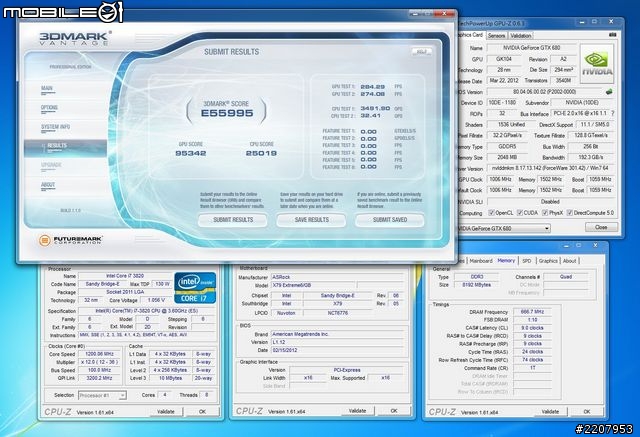The height and width of the screenshot is (437, 640).
Task: Click Validate in the memory CPU-Z window
Action: click(x=550, y=412)
